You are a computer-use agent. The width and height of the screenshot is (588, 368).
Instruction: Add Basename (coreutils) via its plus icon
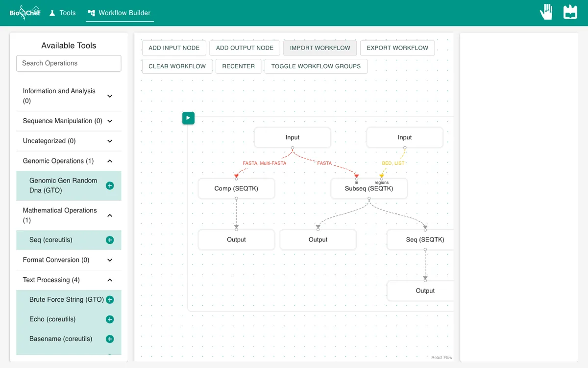point(110,339)
